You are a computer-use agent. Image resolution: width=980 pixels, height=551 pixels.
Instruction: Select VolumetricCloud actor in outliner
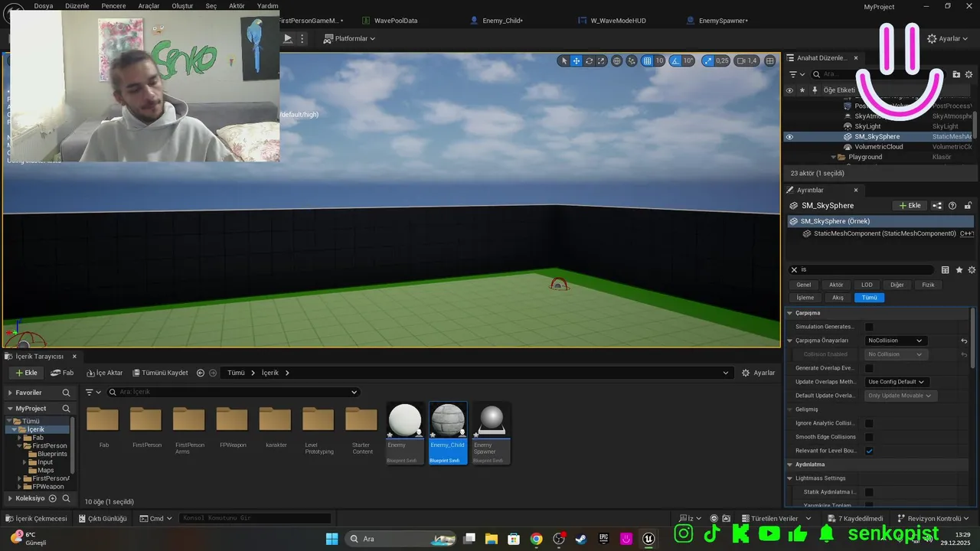pos(879,147)
